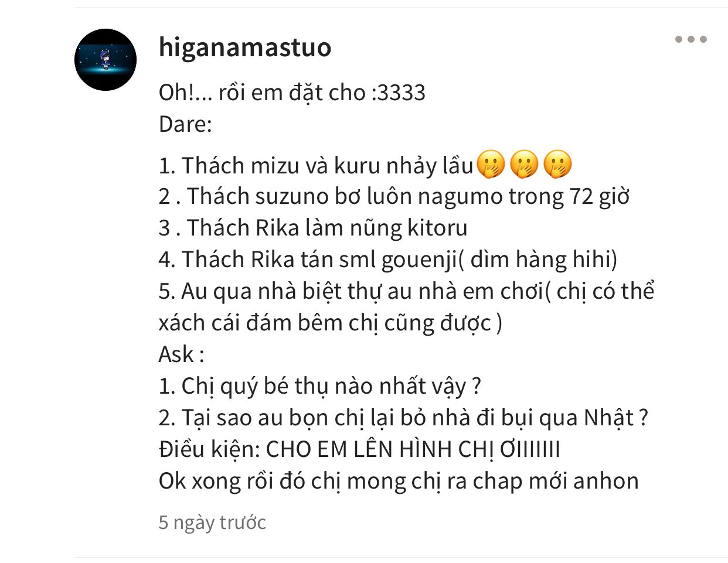Select dare 5 'Au qua nhà biệt thự'
This screenshot has height=563, width=728.
(x=406, y=291)
